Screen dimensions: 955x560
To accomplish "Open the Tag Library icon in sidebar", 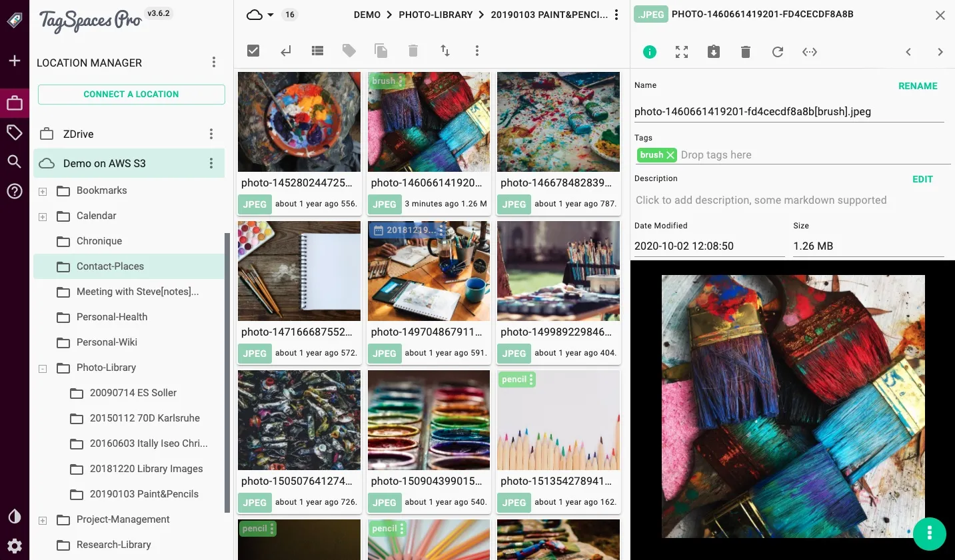I will tap(15, 133).
